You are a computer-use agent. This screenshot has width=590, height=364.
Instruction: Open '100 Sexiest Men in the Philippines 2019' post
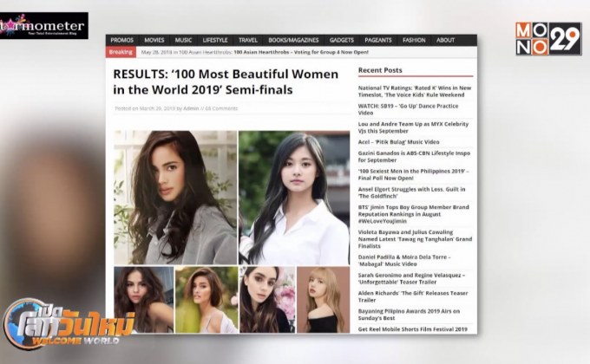pos(414,174)
